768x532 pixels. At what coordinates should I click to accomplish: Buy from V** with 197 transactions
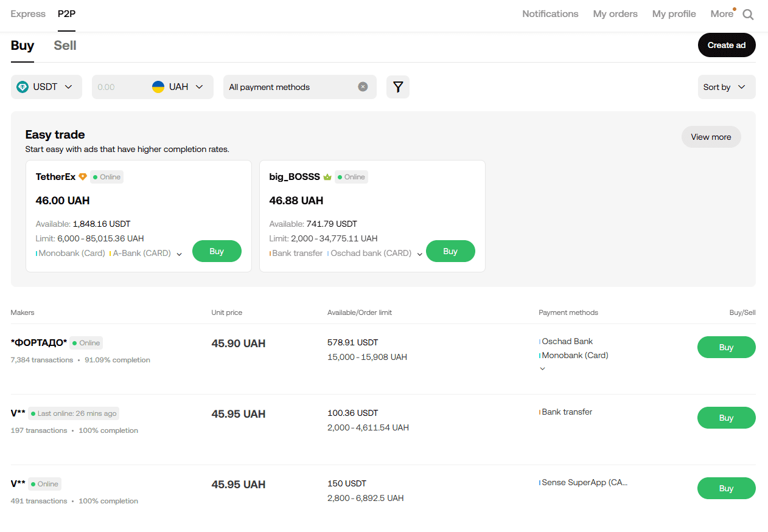pyautogui.click(x=727, y=418)
